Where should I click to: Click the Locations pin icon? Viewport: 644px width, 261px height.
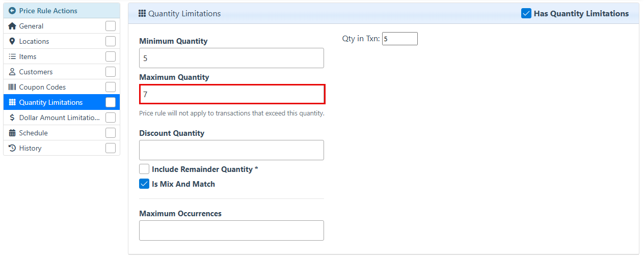click(12, 41)
